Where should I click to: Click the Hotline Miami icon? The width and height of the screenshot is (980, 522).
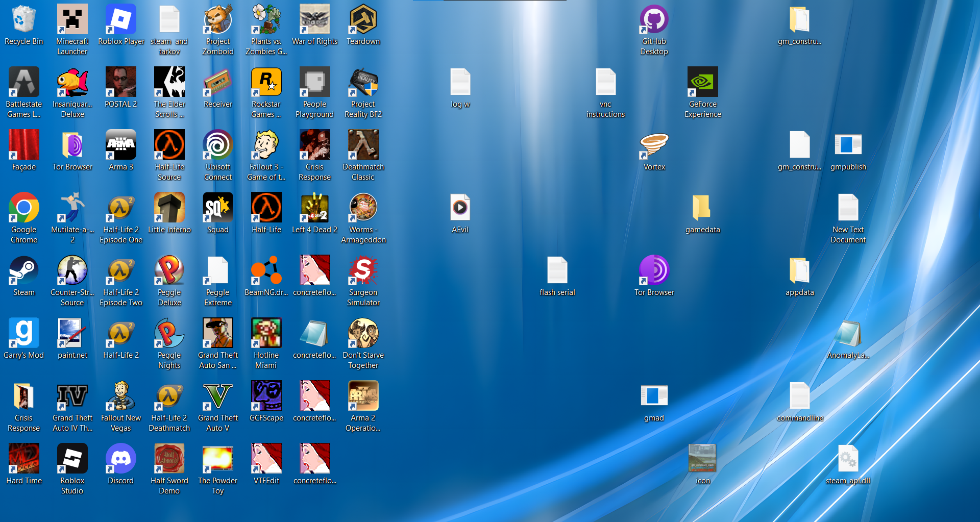point(266,333)
